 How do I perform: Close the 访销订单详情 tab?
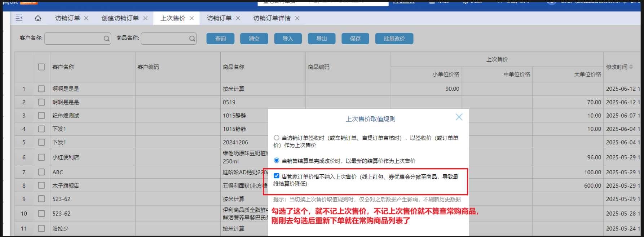(297, 18)
